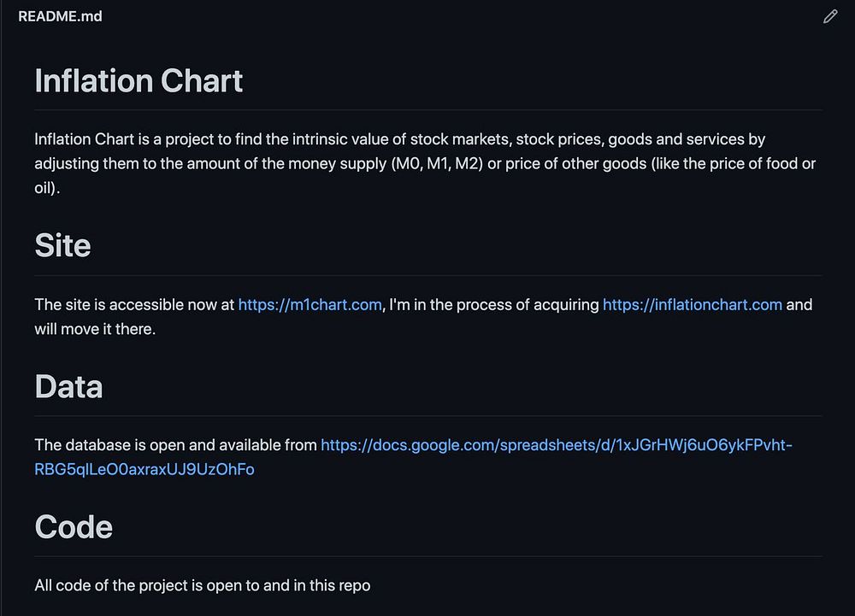This screenshot has height=616, width=855.
Task: Click the word "oil)." in the description
Action: 47,187
